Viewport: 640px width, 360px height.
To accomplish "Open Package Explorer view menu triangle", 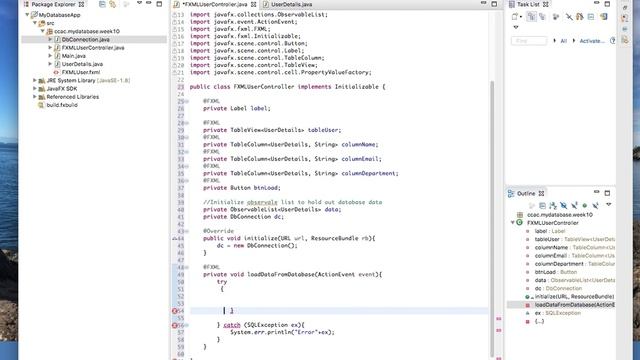I will tap(139, 3).
